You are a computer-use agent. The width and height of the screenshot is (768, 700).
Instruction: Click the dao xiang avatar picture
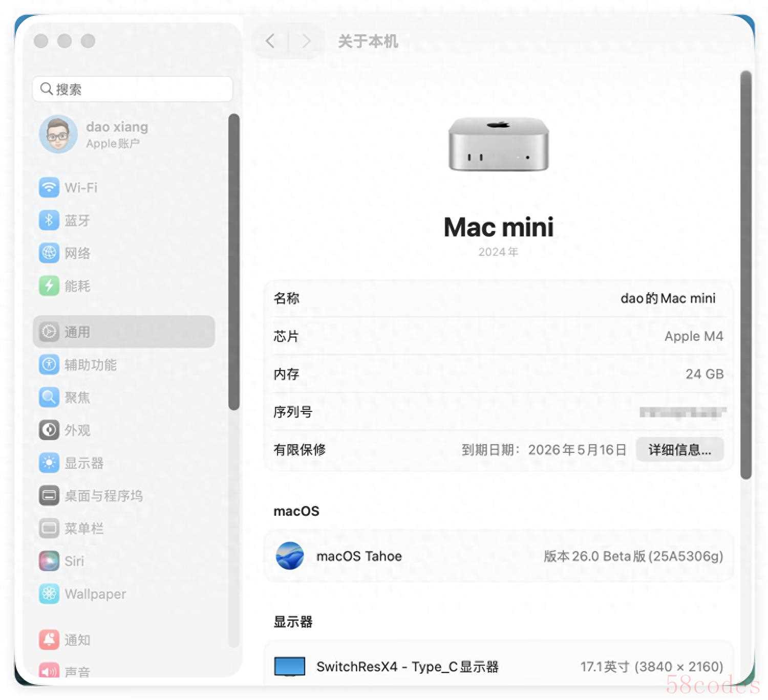(x=58, y=134)
